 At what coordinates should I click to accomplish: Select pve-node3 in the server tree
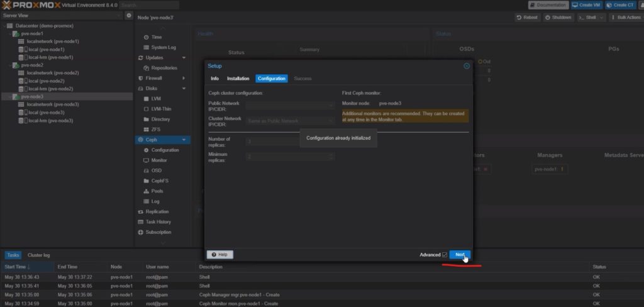click(32, 97)
